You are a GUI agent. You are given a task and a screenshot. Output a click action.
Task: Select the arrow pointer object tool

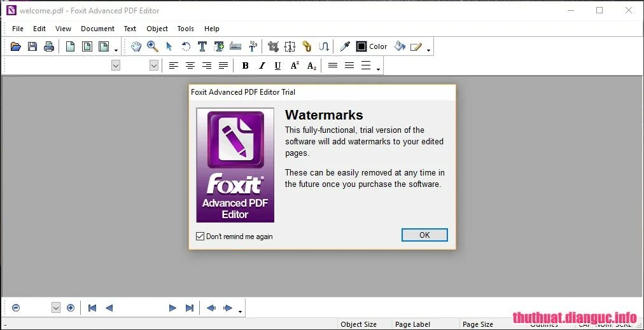coord(169,46)
